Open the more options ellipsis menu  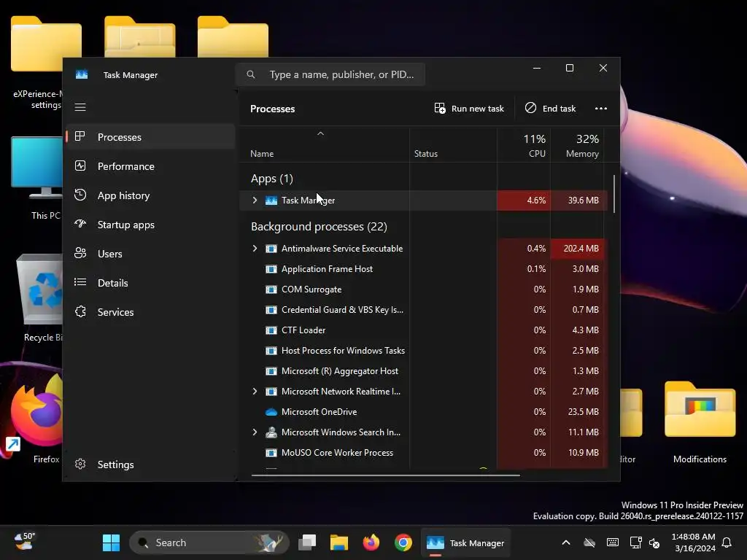(601, 109)
